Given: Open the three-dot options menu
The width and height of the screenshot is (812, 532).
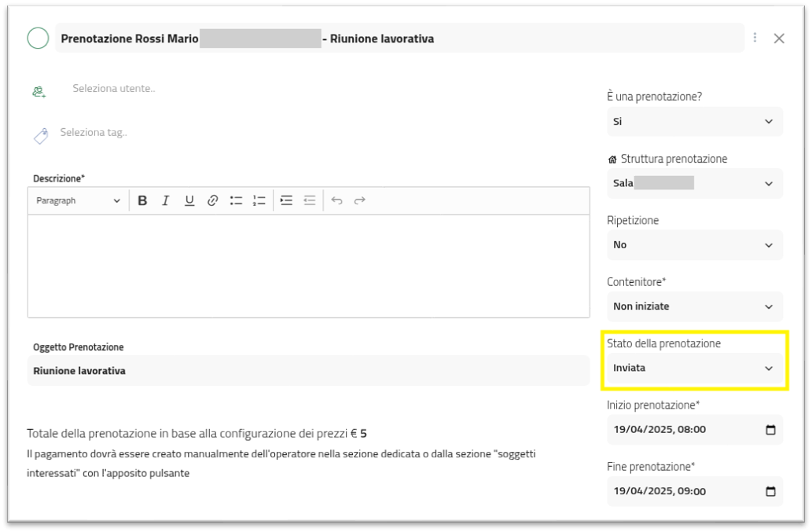Looking at the screenshot, I should [x=755, y=38].
